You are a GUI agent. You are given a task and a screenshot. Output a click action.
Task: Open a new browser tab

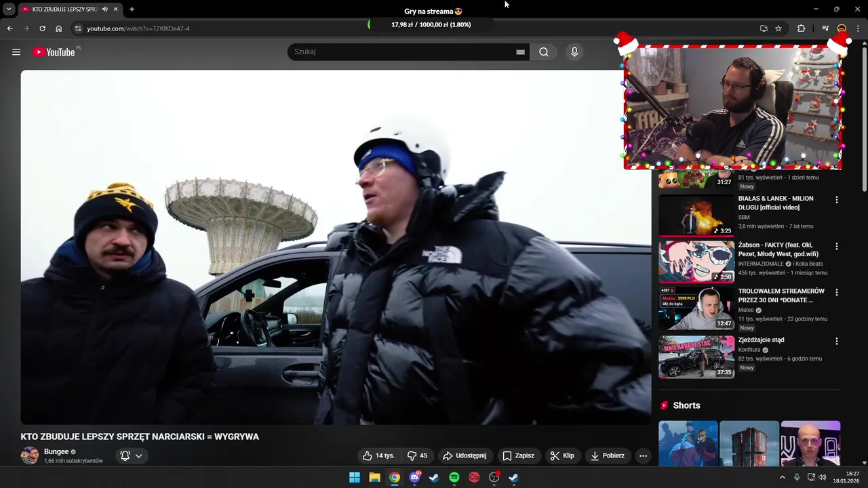(x=132, y=9)
